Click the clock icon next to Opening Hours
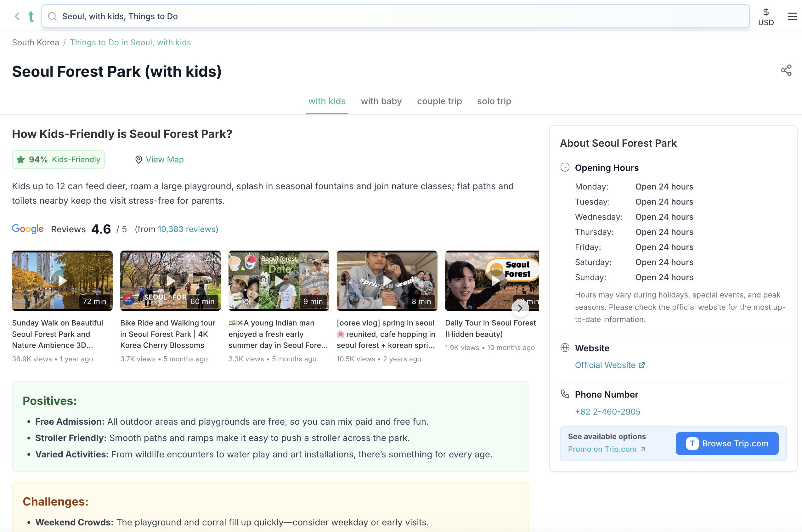Screen dimensions: 802x532 click(565, 167)
